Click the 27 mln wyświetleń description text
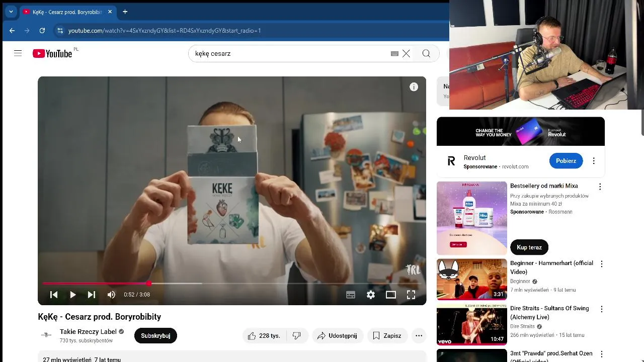Screen dimensions: 644x362 pyautogui.click(x=82, y=359)
